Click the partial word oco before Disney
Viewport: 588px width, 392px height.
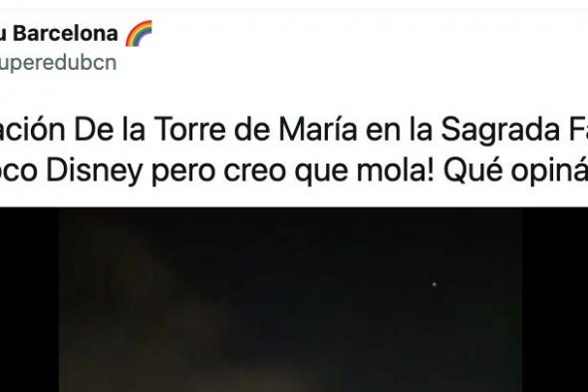pos(18,172)
